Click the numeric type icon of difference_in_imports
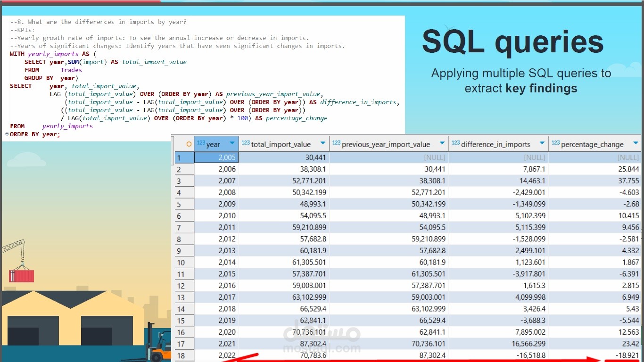 pos(455,143)
